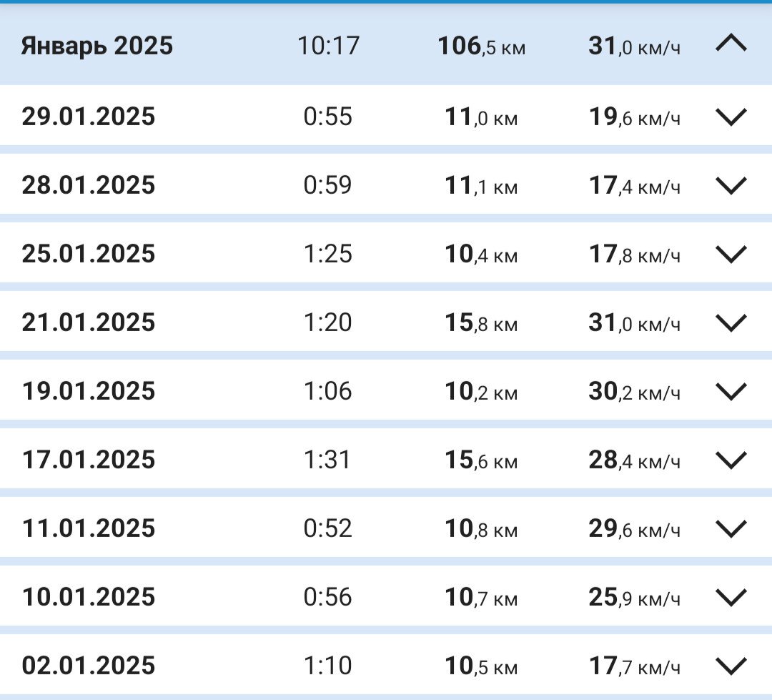
Task: Expand the 25.01.2025 ride details
Action: (x=731, y=254)
